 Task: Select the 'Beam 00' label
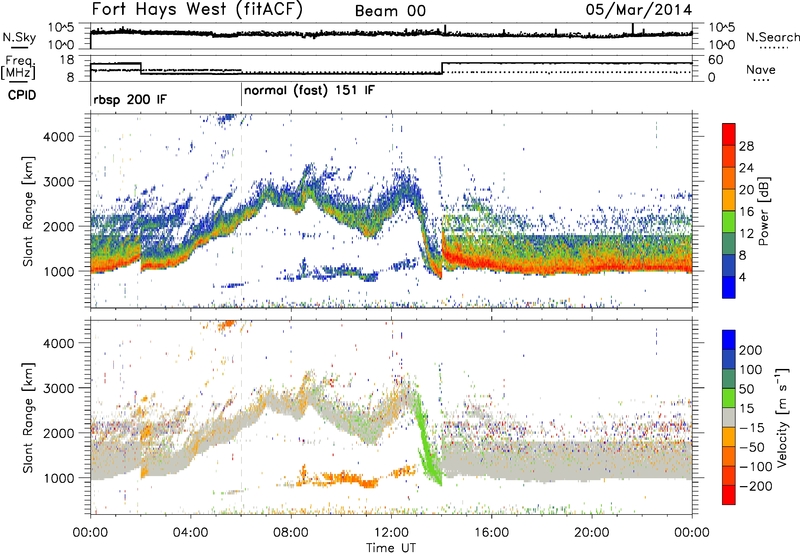(390, 11)
